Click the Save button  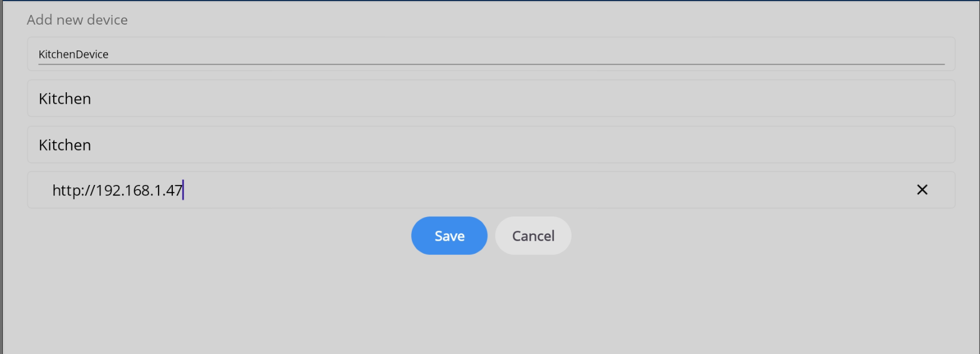pyautogui.click(x=449, y=235)
